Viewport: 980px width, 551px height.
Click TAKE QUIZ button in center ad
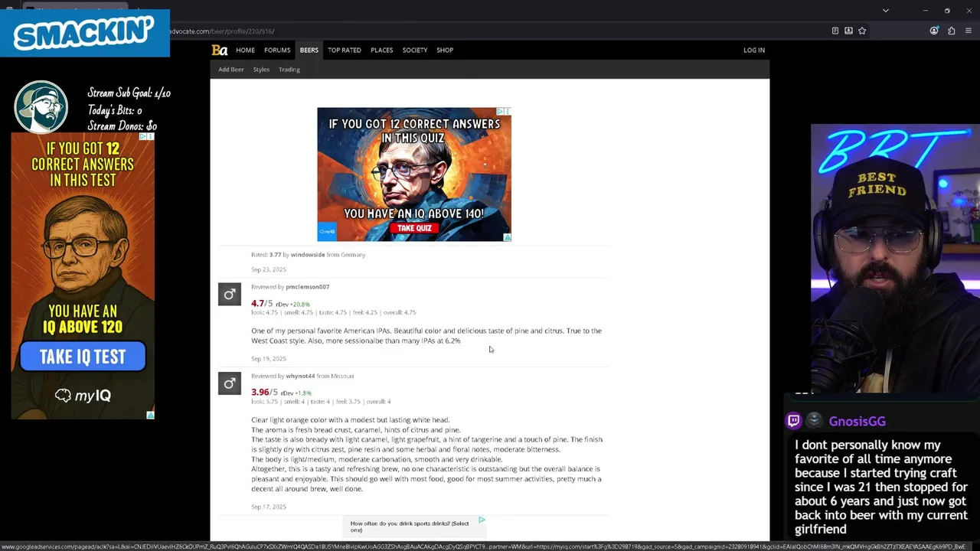coord(414,228)
